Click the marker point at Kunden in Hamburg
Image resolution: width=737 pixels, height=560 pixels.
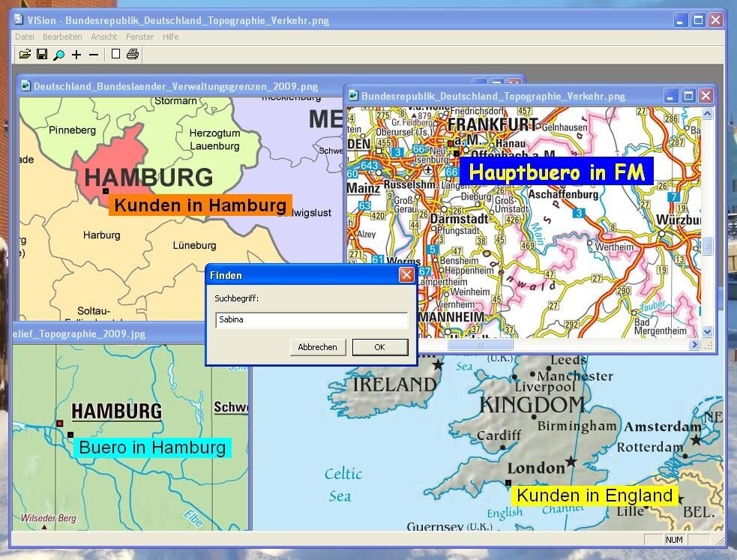click(x=106, y=191)
